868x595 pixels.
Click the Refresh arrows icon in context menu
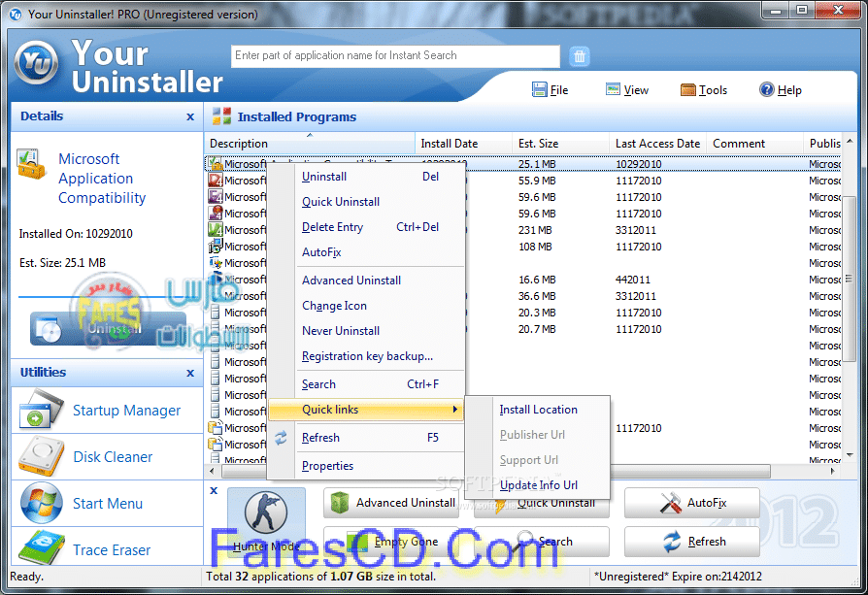282,438
